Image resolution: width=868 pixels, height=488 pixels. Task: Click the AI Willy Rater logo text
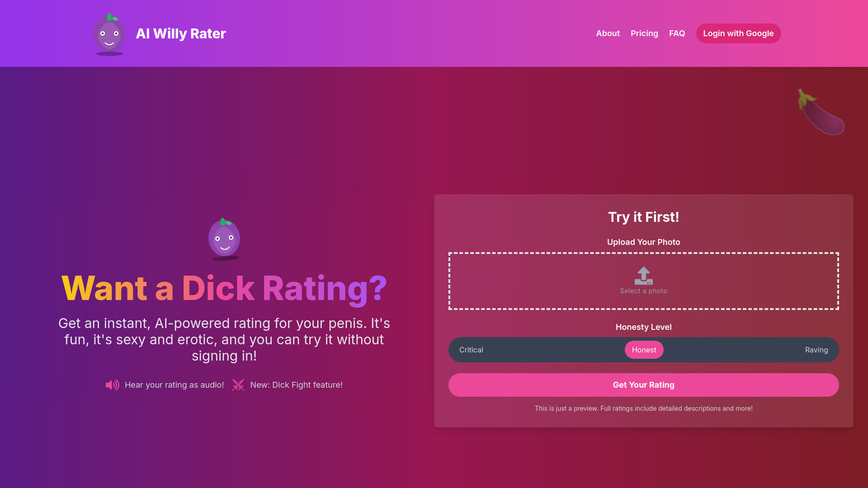click(181, 33)
